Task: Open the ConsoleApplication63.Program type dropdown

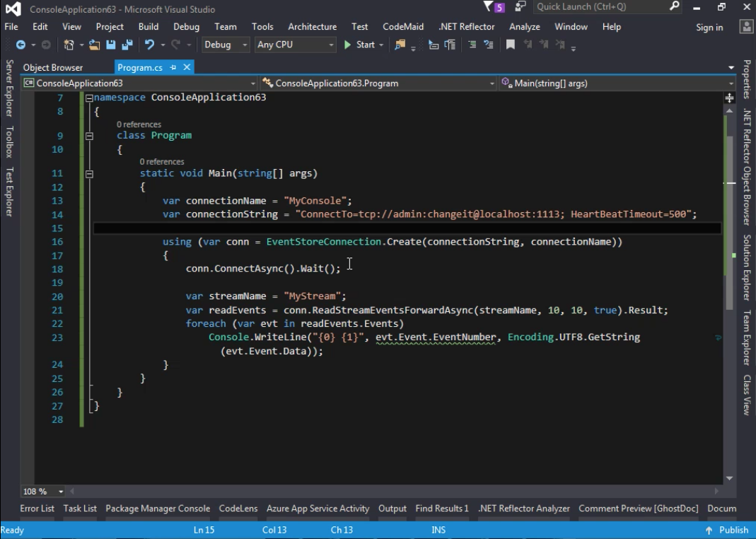Action: click(378, 83)
